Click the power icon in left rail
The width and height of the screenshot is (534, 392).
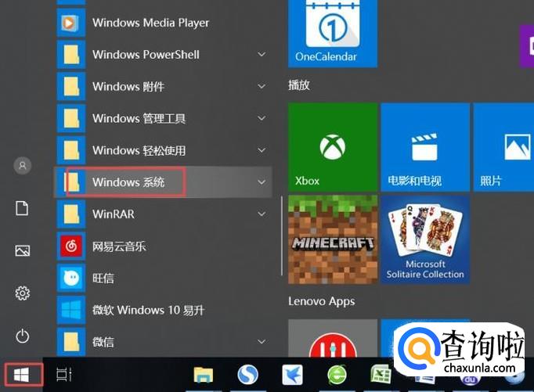(23, 336)
